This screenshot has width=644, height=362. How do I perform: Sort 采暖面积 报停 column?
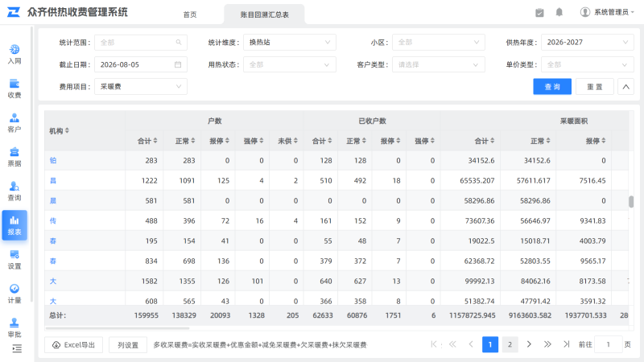(x=603, y=141)
